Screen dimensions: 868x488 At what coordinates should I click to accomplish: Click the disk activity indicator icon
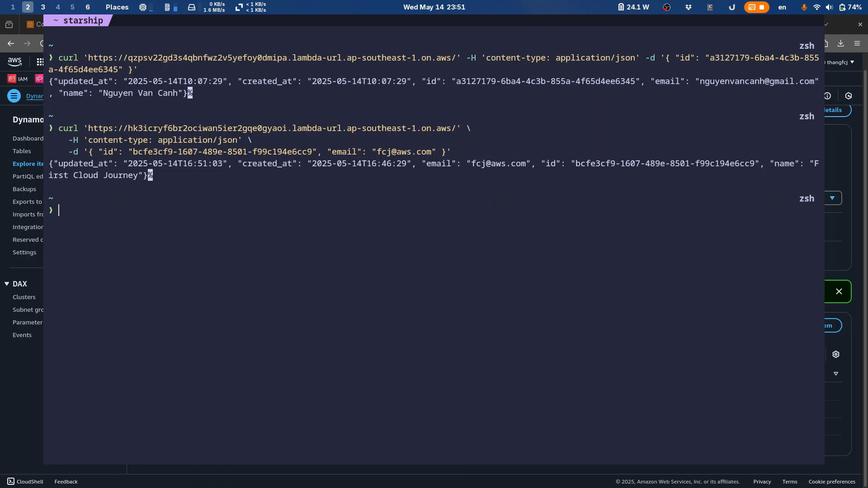tap(192, 7)
